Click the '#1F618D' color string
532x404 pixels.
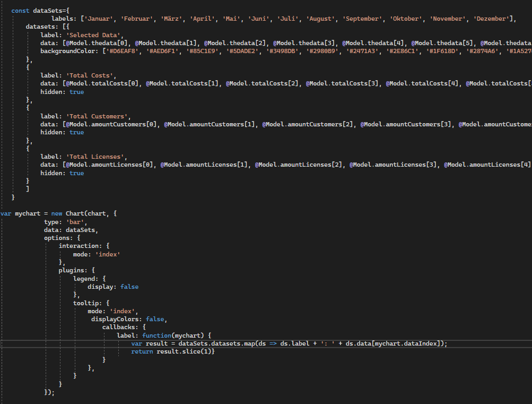[x=442, y=51]
